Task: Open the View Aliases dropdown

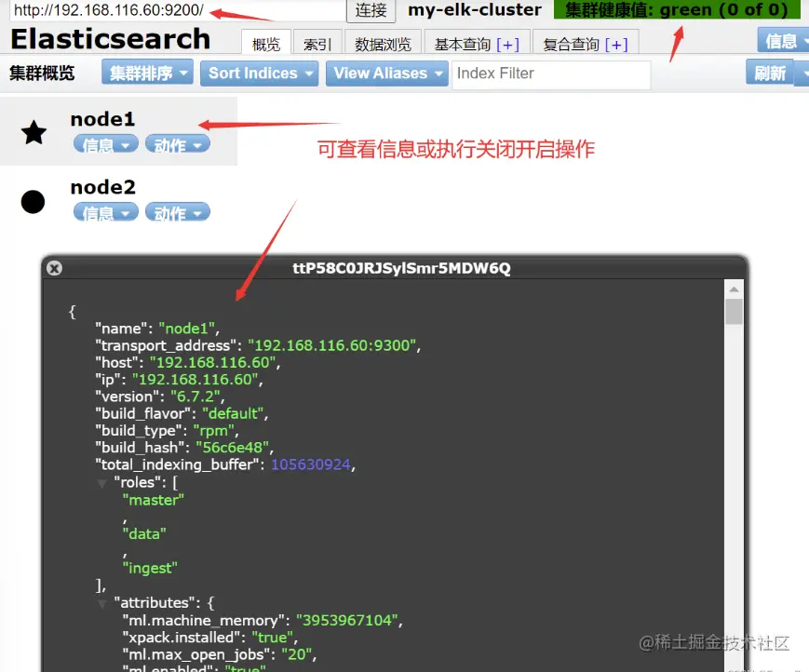Action: click(x=386, y=73)
